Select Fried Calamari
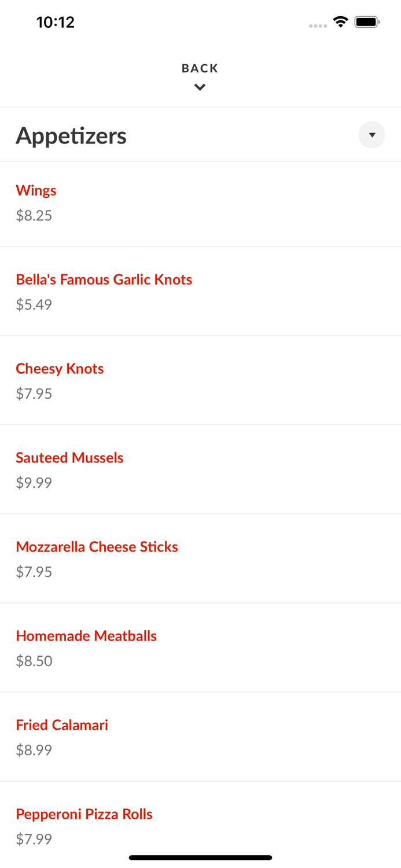This screenshot has height=868, width=401. click(62, 725)
